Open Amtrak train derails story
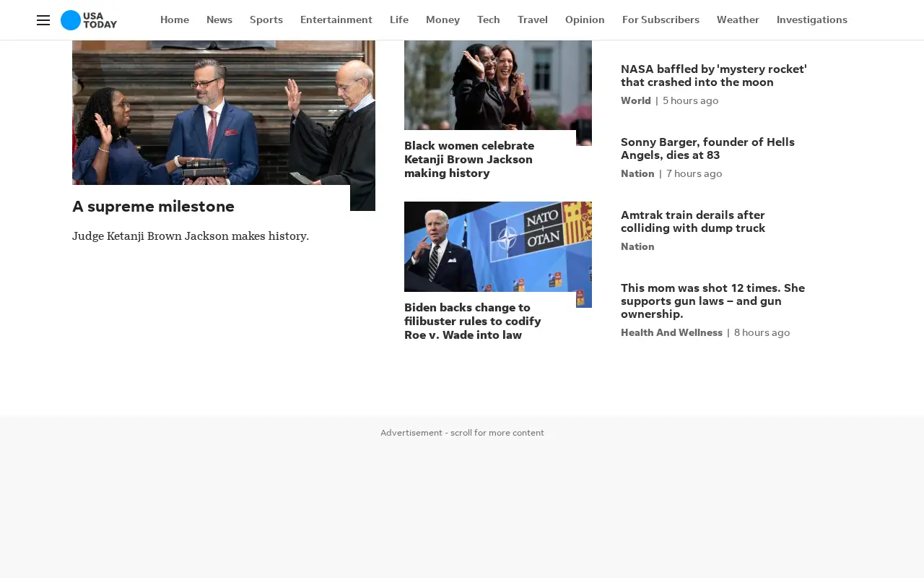 pyautogui.click(x=693, y=221)
